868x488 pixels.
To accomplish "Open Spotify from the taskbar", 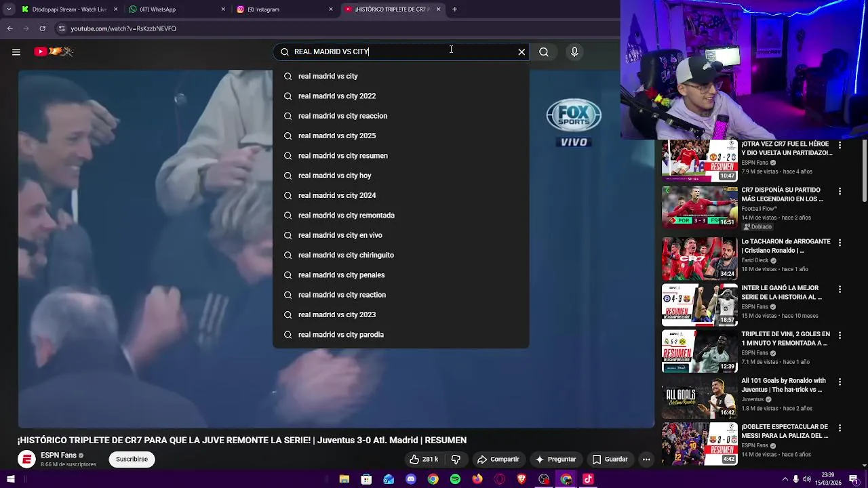I will coord(455,479).
